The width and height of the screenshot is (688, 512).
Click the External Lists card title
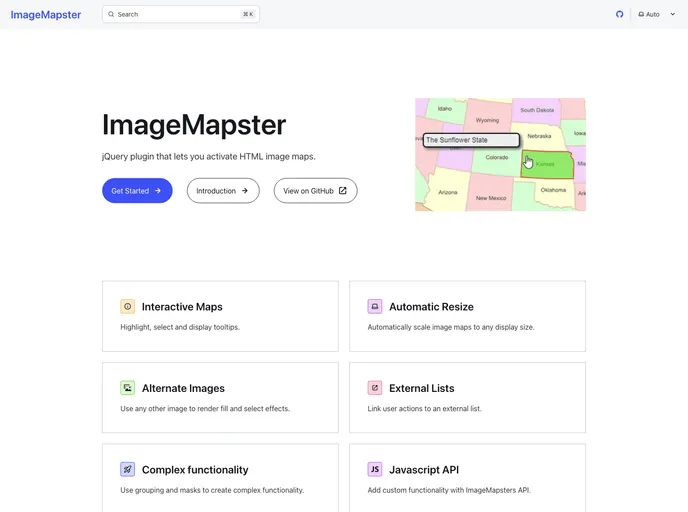pyautogui.click(x=422, y=388)
